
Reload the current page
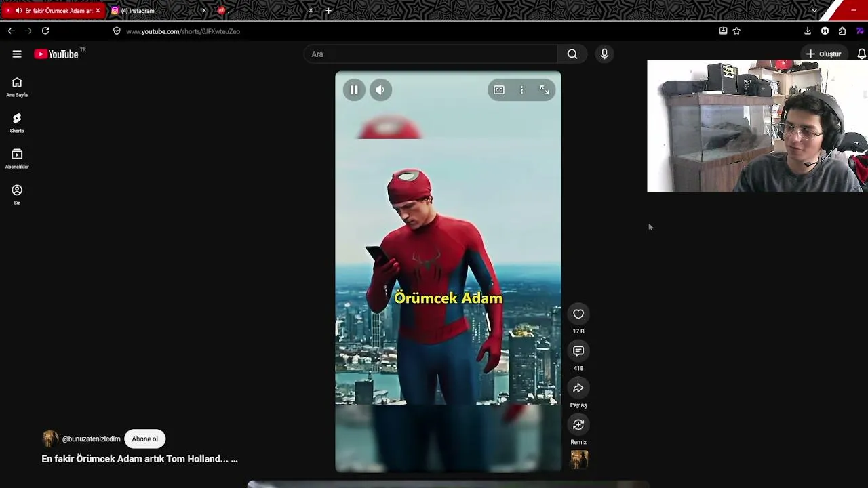[x=45, y=31]
